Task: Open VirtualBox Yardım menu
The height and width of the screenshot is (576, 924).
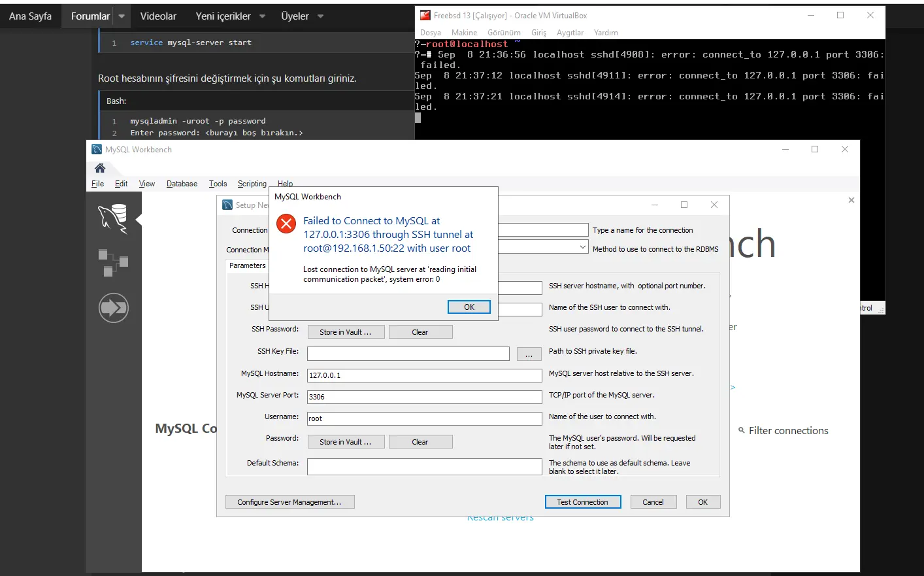Action: (x=606, y=33)
